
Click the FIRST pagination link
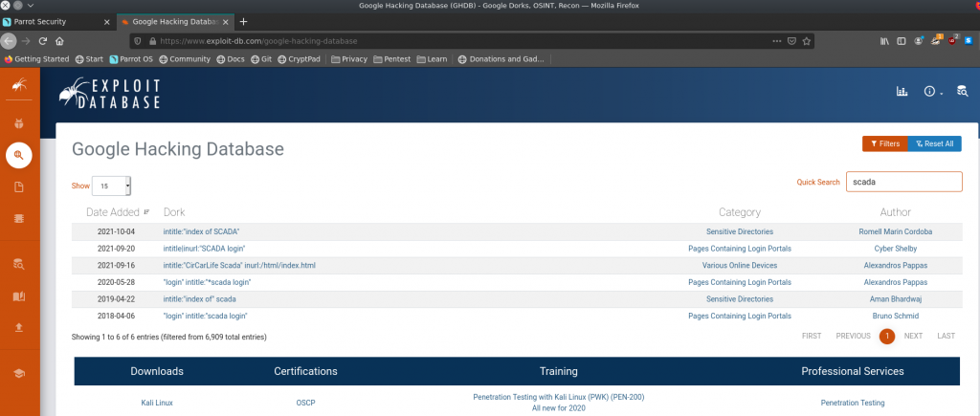(812, 336)
